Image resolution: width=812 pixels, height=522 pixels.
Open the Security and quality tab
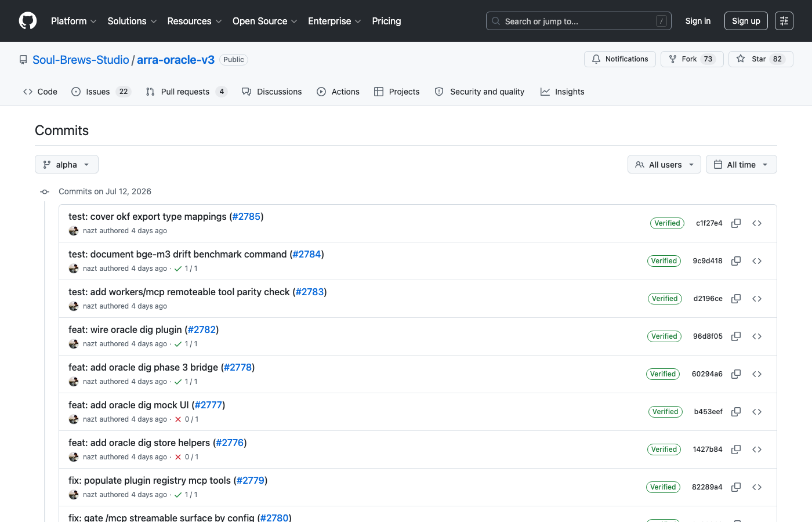coord(480,92)
